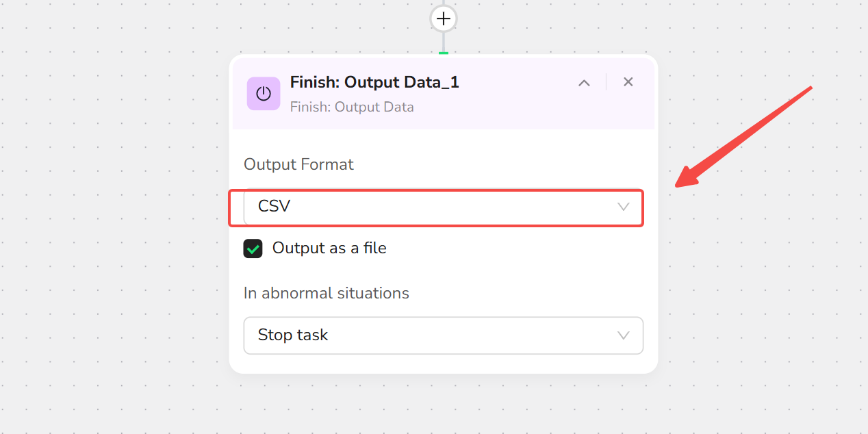Click the connector line below the plus icon
Screen dimensions: 868x434
click(444, 41)
